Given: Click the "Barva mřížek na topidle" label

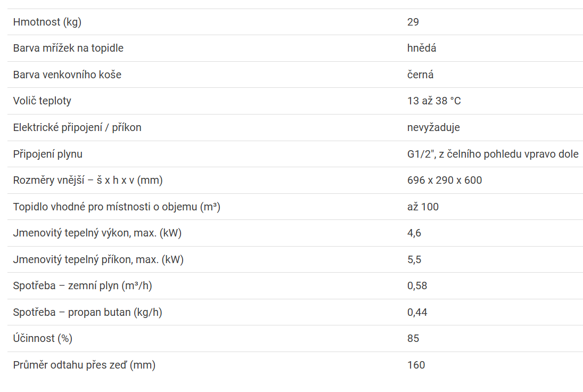Looking at the screenshot, I should pos(68,48).
